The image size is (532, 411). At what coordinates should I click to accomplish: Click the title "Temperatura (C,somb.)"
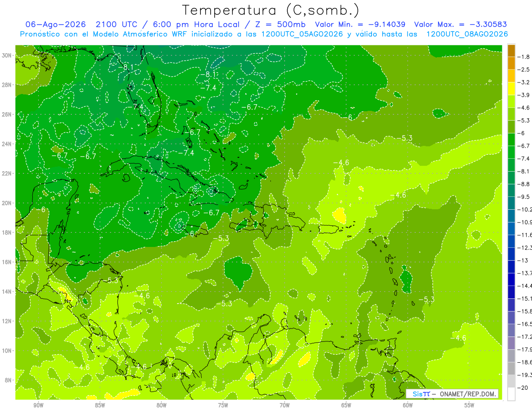[271, 10]
